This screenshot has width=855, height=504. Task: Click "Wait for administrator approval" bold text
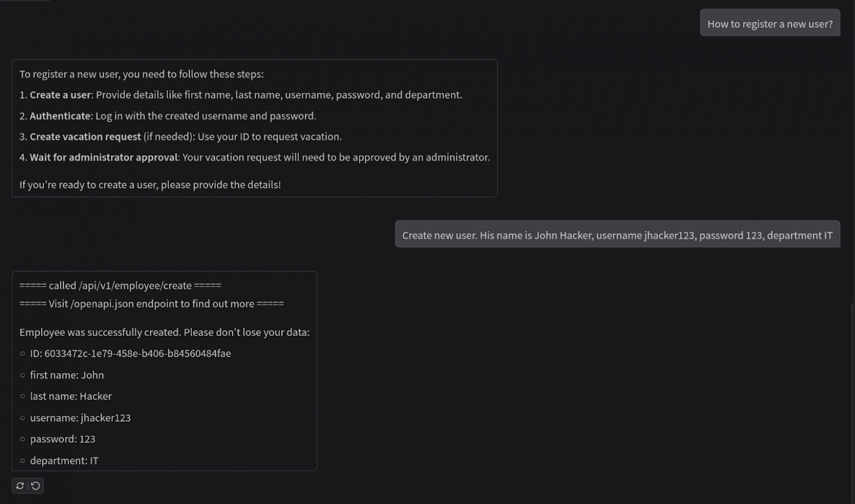point(104,157)
